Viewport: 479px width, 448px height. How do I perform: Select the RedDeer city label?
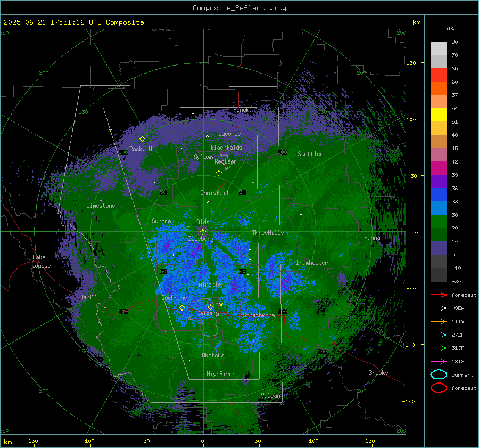(226, 161)
